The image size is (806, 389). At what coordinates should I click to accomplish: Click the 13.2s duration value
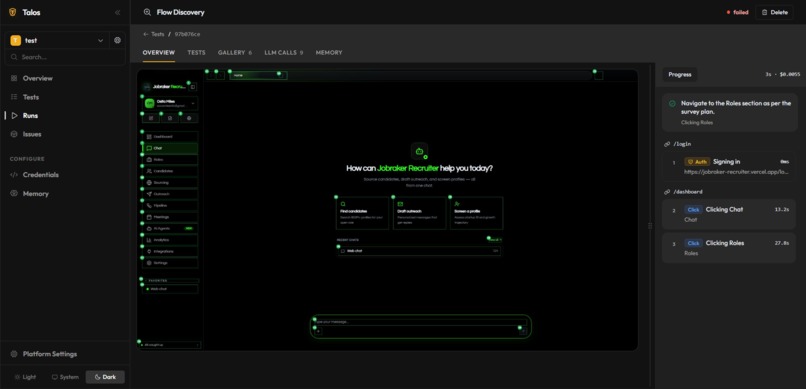click(782, 209)
